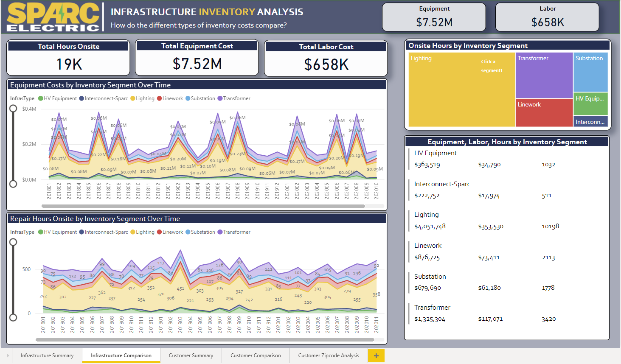Click the Labor $658K header button
This screenshot has width=621, height=364.
(547, 17)
